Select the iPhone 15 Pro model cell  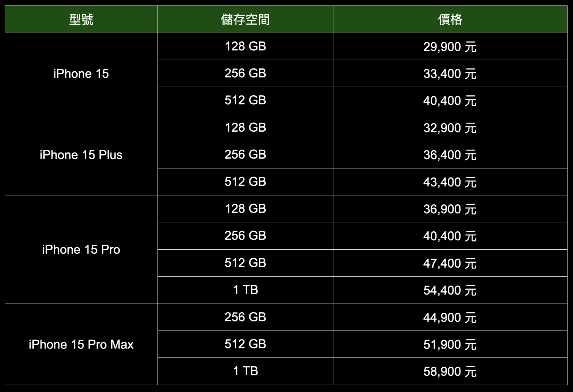(x=81, y=250)
